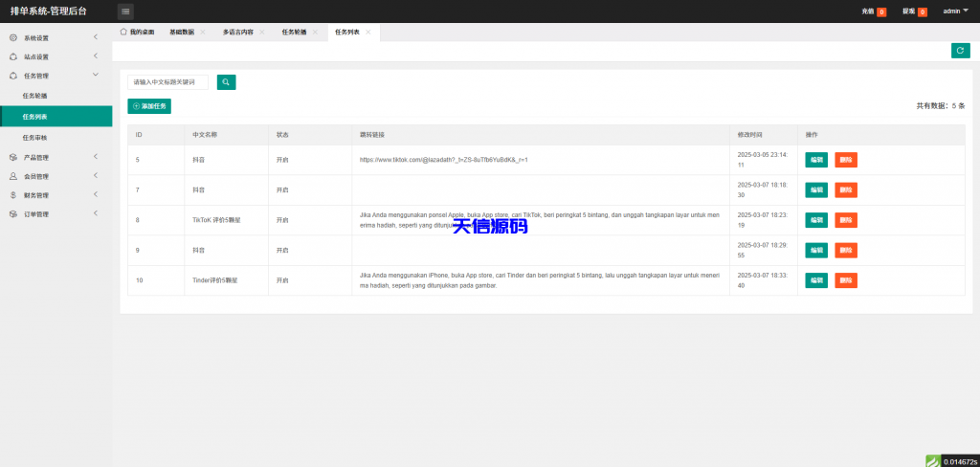This screenshot has height=467, width=980.
Task: Click the 财务管理 dollar icon in sidebar
Action: click(12, 195)
